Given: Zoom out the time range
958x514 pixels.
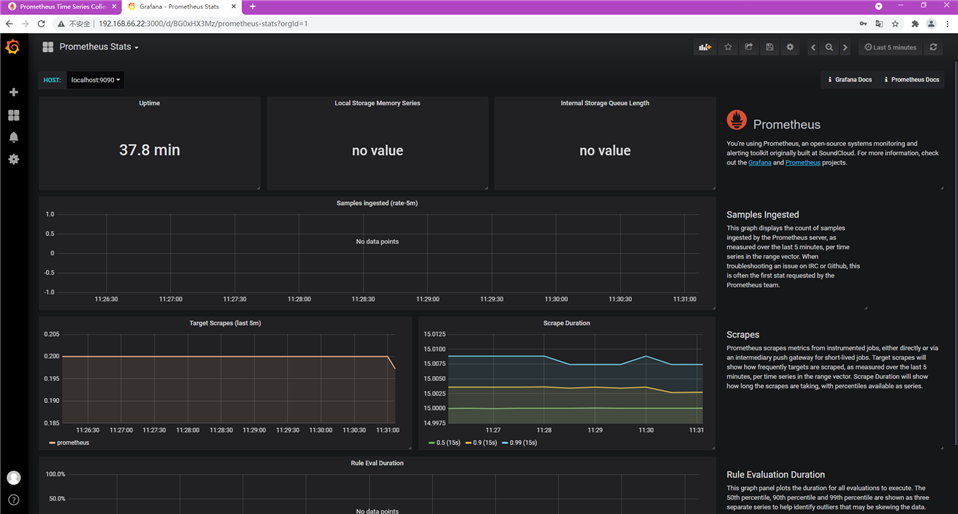Looking at the screenshot, I should 829,47.
